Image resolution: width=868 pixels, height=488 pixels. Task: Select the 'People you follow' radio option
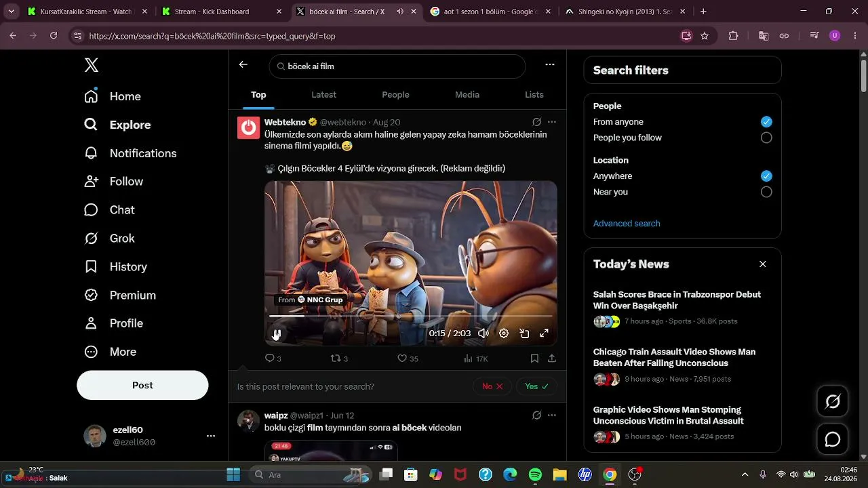pos(766,138)
